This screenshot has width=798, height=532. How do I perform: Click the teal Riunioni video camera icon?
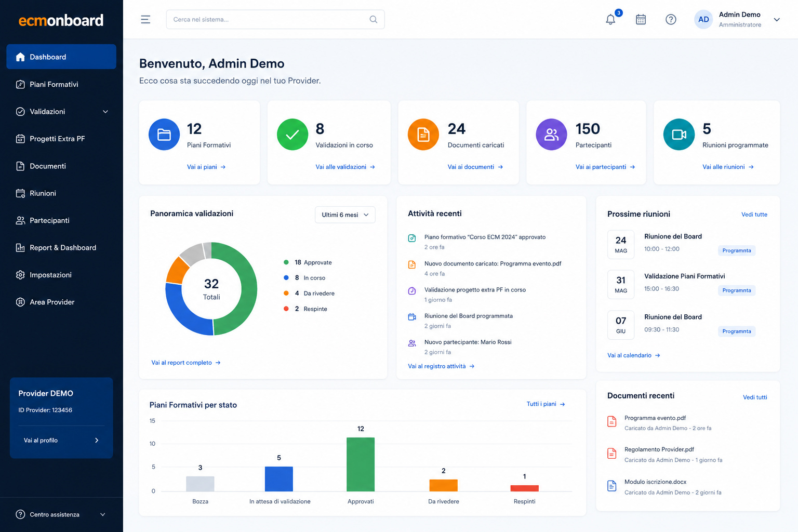[x=679, y=135]
